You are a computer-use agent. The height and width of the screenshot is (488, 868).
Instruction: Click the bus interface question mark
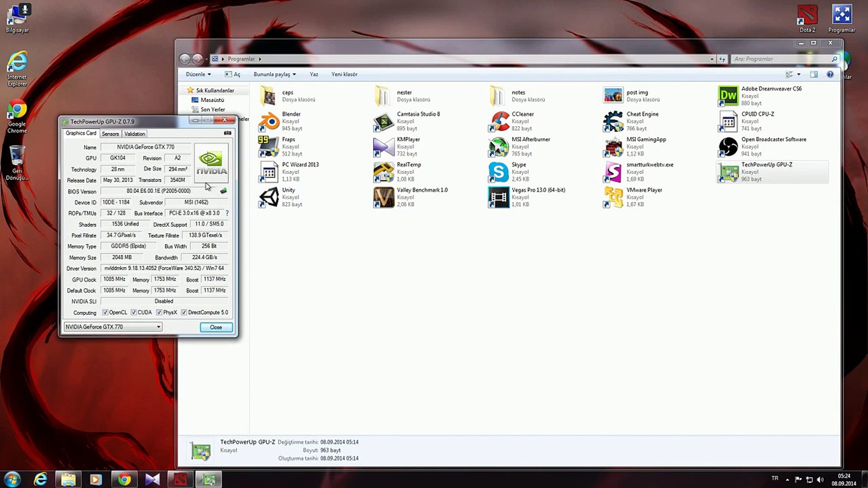[x=227, y=213]
